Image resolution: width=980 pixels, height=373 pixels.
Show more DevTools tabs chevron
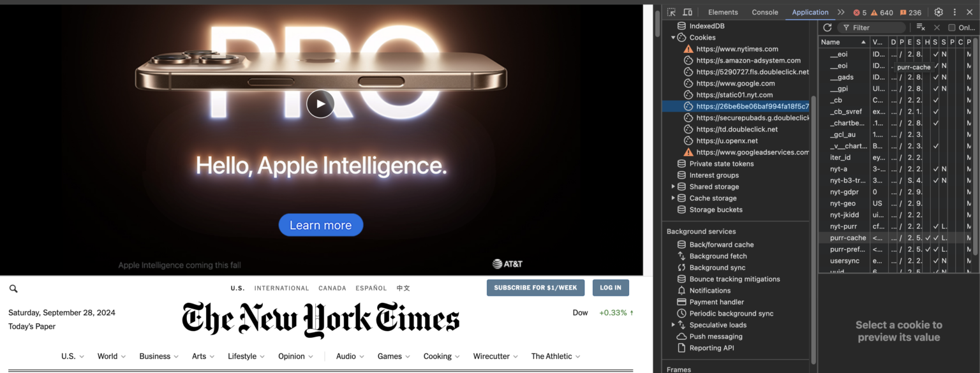point(841,12)
